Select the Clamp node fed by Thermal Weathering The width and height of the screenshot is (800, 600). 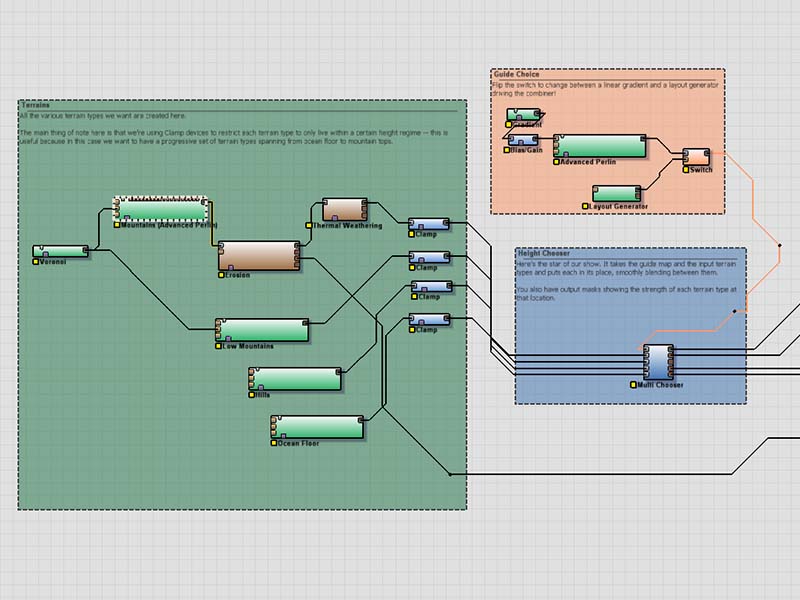pos(430,226)
